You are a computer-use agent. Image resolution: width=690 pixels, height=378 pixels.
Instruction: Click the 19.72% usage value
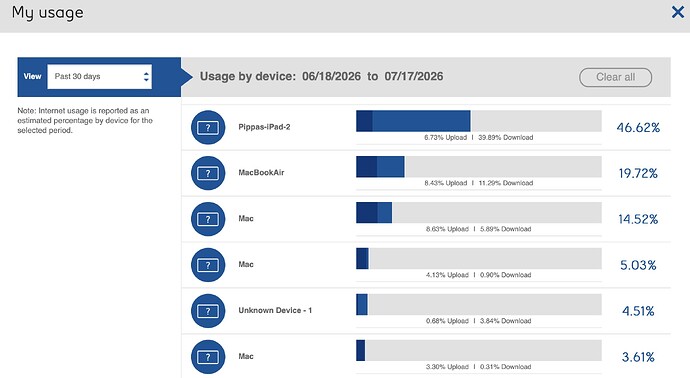(638, 173)
